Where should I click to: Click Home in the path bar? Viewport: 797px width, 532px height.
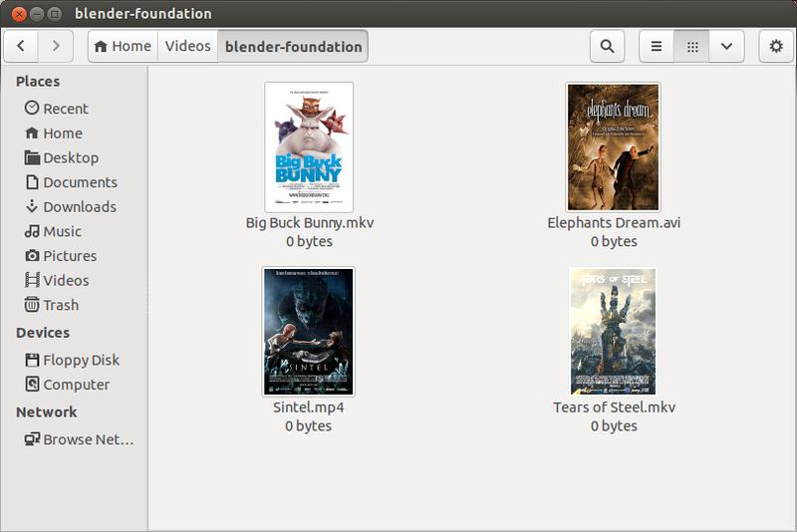[x=123, y=46]
